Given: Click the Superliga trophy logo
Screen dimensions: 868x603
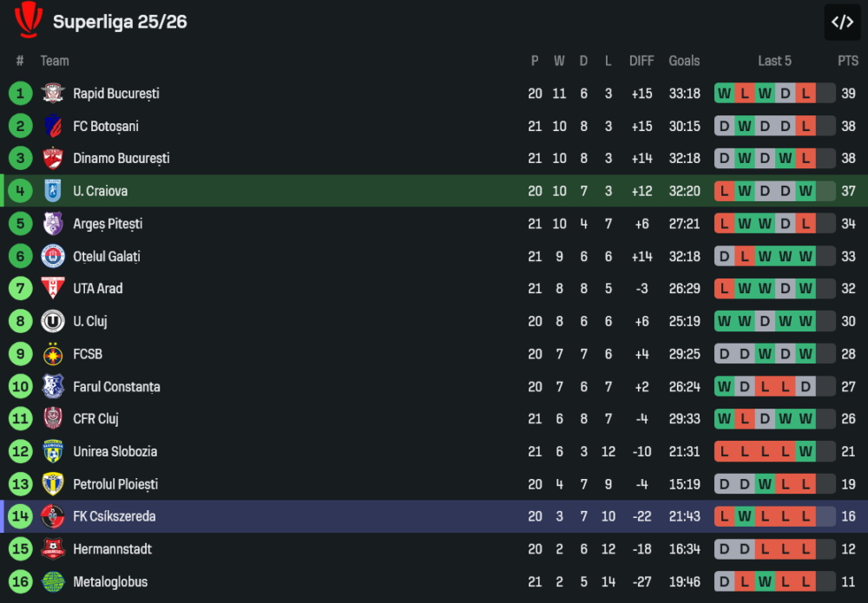Looking at the screenshot, I should point(29,20).
